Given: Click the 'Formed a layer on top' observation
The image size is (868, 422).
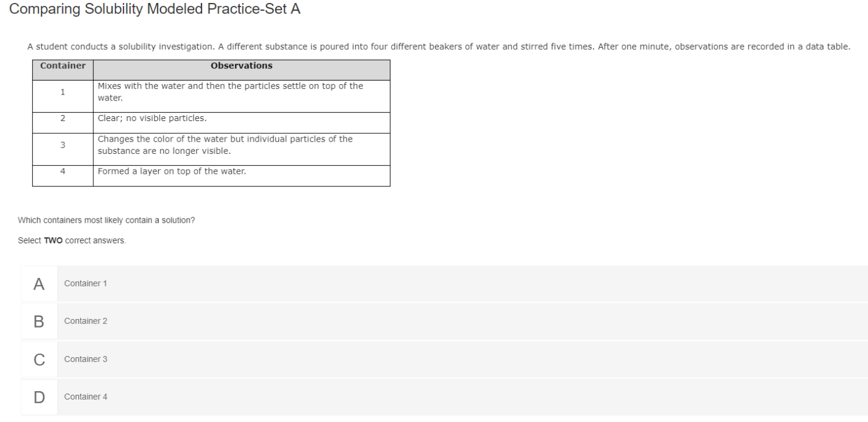Looking at the screenshot, I should 172,171.
